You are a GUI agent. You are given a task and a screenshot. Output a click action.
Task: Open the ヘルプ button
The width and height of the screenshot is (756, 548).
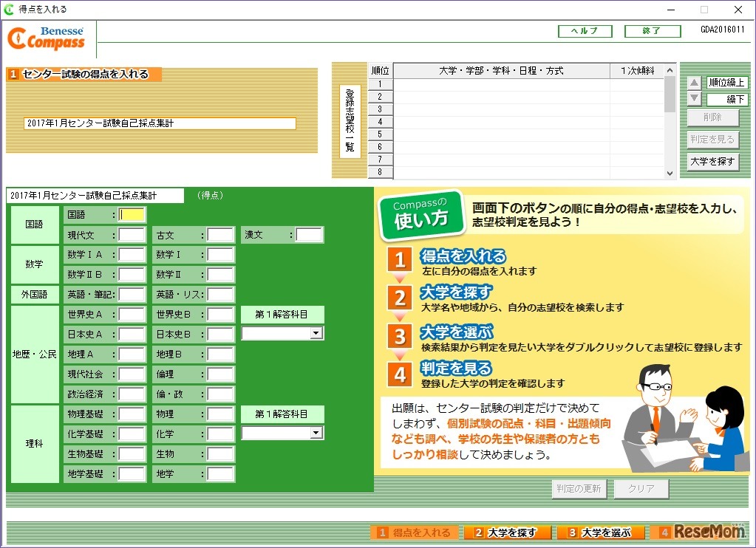pos(585,30)
